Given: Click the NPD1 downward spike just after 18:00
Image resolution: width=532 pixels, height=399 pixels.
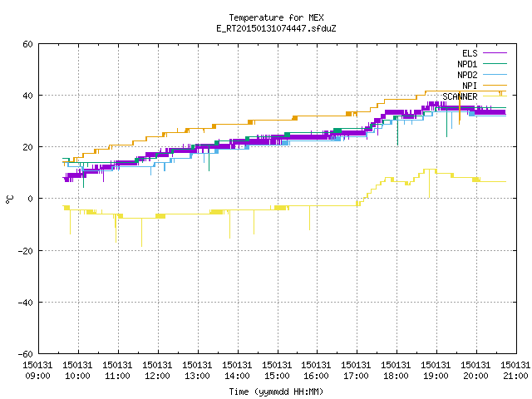Looking at the screenshot, I should pos(397,132).
